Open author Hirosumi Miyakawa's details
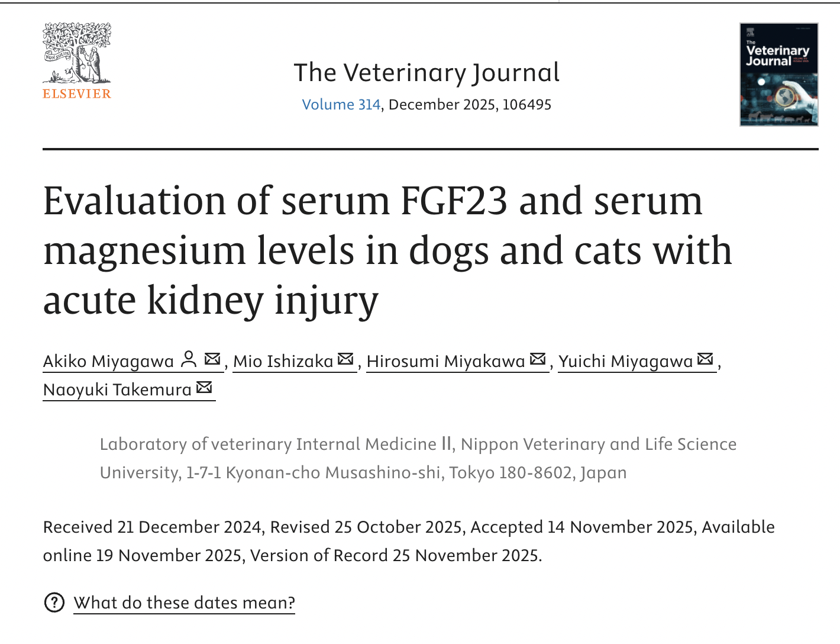 [445, 361]
